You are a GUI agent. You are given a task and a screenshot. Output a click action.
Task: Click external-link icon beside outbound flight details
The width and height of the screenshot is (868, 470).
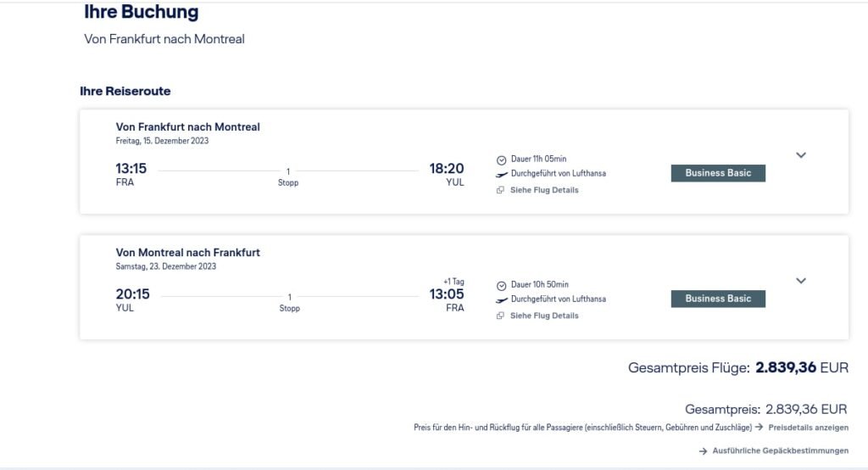(500, 190)
